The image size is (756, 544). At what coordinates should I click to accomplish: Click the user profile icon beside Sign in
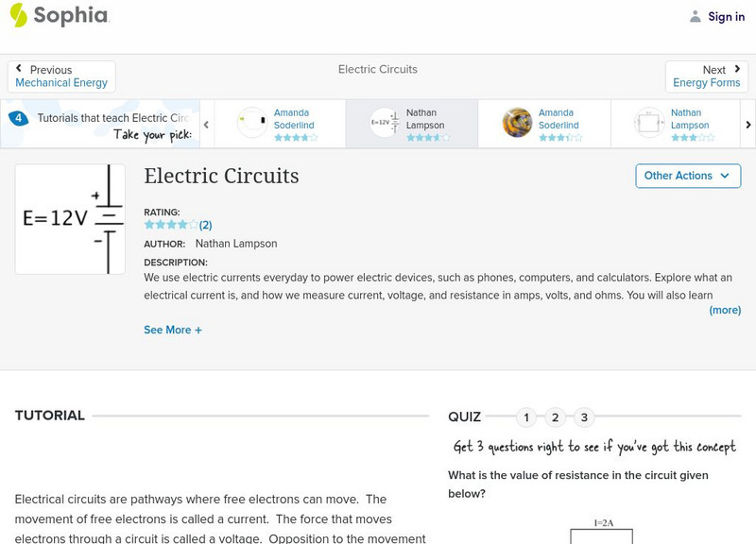pos(696,16)
